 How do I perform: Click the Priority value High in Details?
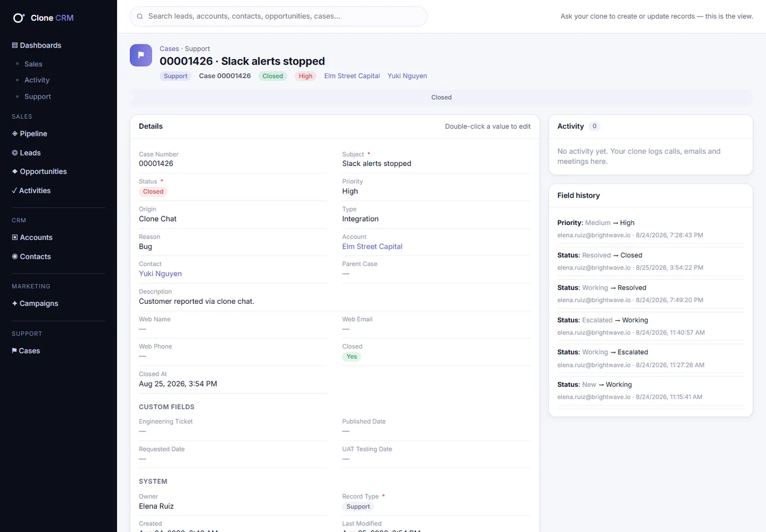[x=350, y=191]
